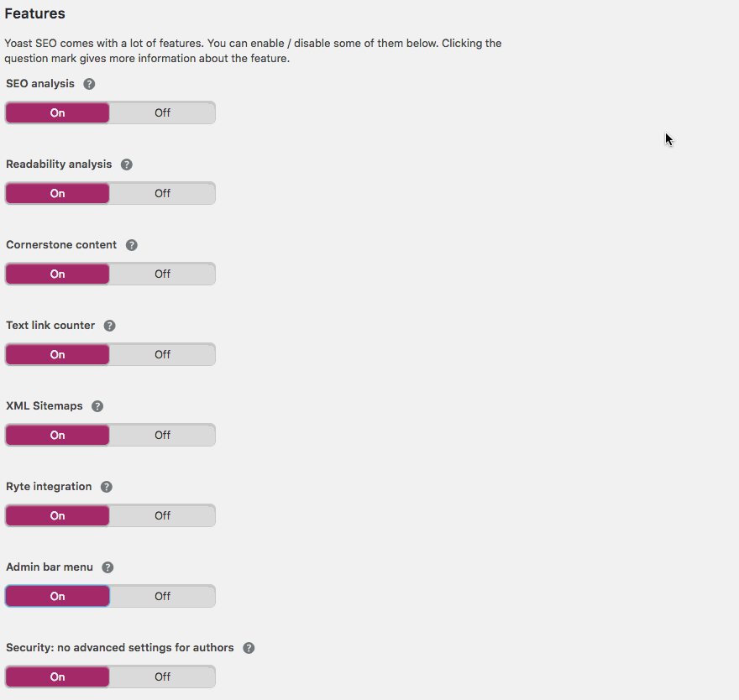The width and height of the screenshot is (739, 700).
Task: Disable XML Sitemaps feature
Action: (162, 435)
